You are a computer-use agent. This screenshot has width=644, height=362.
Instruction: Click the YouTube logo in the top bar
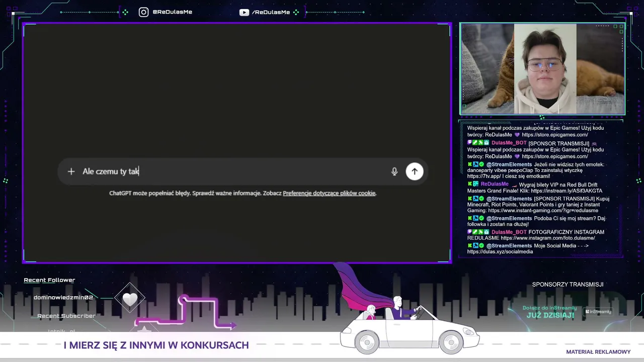tap(244, 12)
